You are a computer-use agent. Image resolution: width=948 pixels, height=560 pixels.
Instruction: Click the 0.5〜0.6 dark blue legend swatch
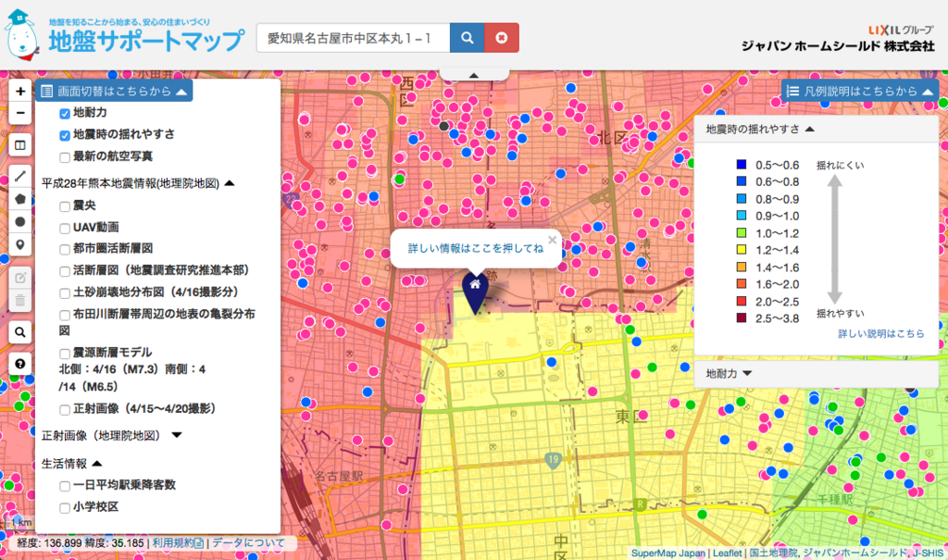742,165
